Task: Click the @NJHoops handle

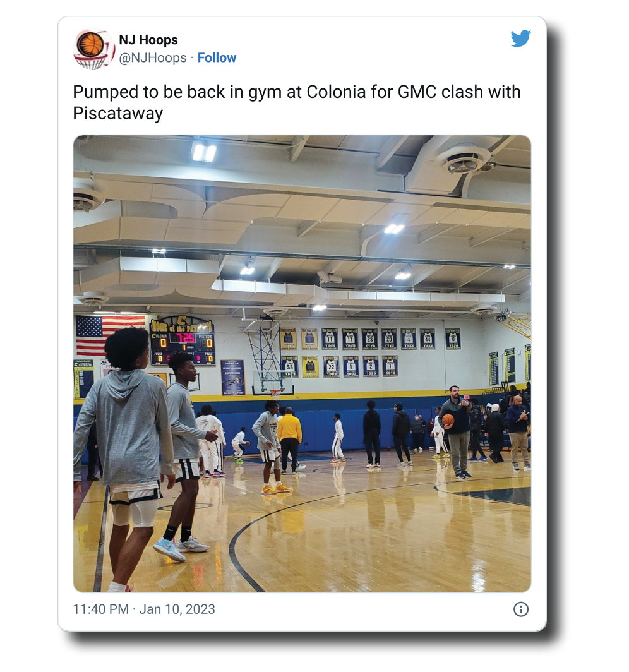Action: (x=153, y=57)
